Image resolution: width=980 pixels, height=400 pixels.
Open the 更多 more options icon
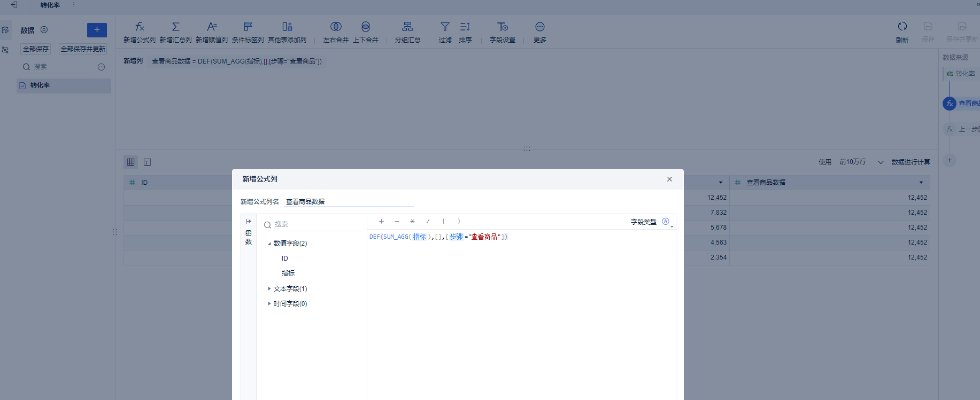coord(540,27)
